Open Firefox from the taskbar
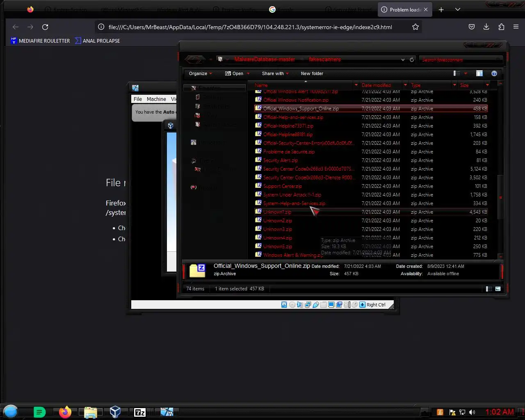This screenshot has height=420, width=525. pos(65,412)
